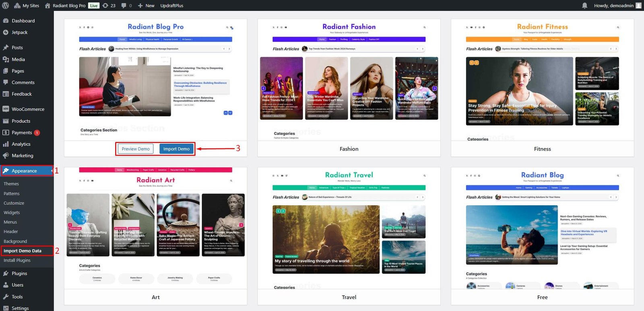Open the Background submenu item
Screen dimensions: 644x311
15,241
